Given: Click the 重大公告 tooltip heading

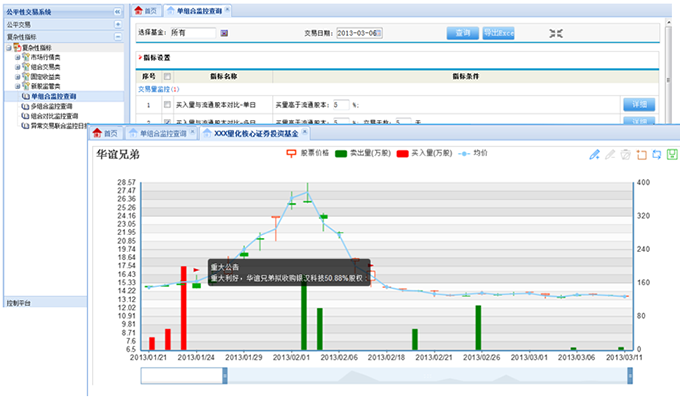Looking at the screenshot, I should tap(225, 267).
